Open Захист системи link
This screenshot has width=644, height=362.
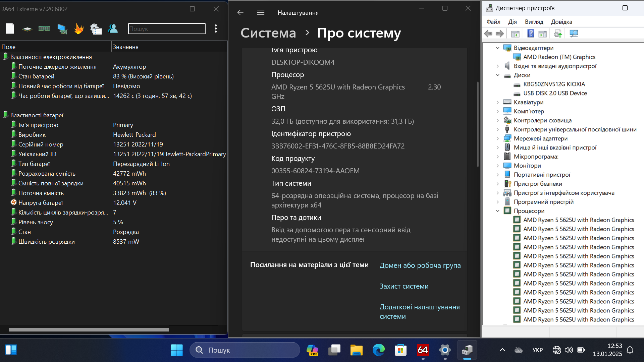(404, 286)
